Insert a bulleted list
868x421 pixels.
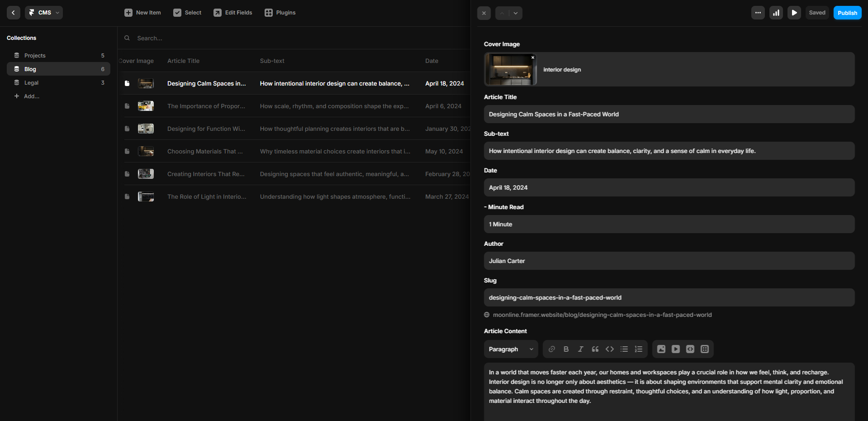click(624, 349)
